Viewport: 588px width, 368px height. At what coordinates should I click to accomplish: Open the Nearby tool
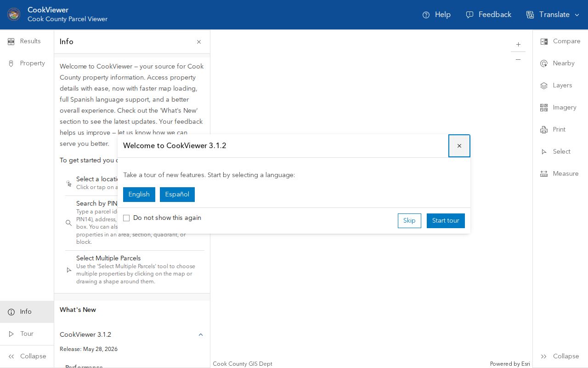pos(560,63)
